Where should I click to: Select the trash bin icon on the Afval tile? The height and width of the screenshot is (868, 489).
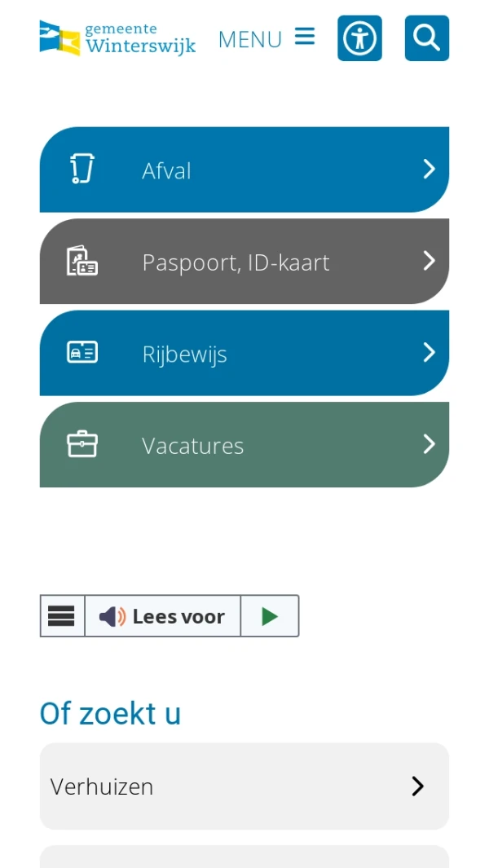click(x=81, y=169)
